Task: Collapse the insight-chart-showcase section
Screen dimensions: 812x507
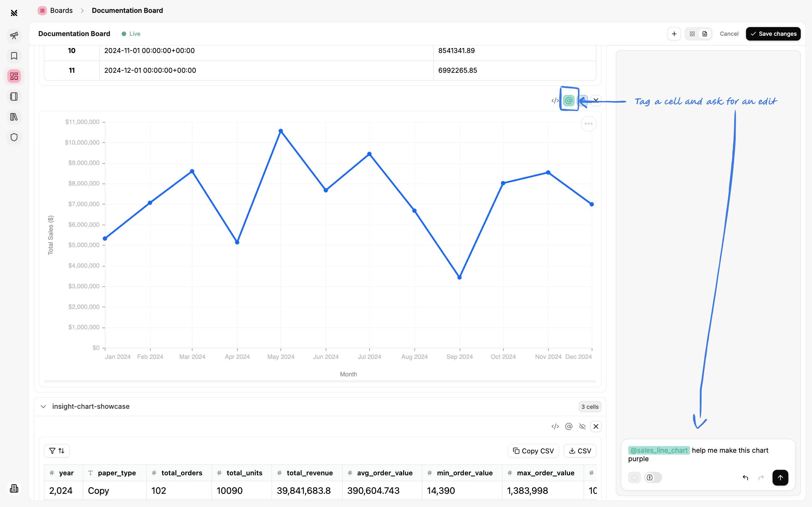Action: click(43, 406)
